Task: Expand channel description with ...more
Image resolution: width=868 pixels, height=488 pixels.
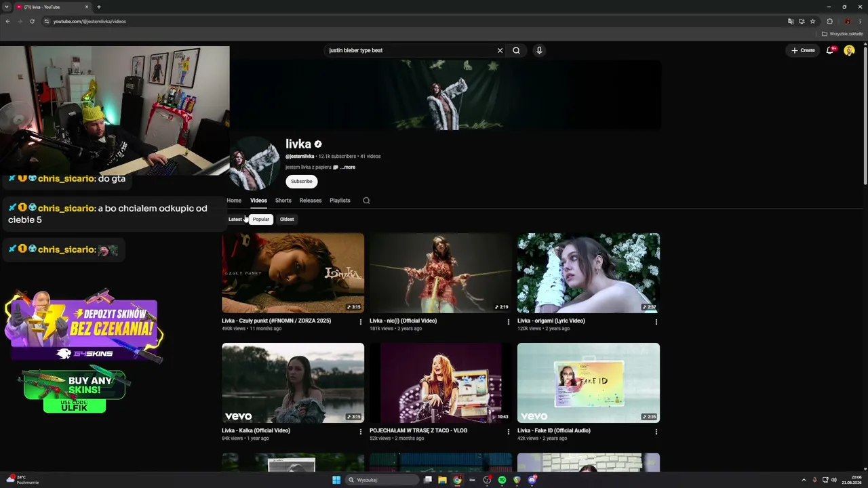Action: [x=347, y=167]
